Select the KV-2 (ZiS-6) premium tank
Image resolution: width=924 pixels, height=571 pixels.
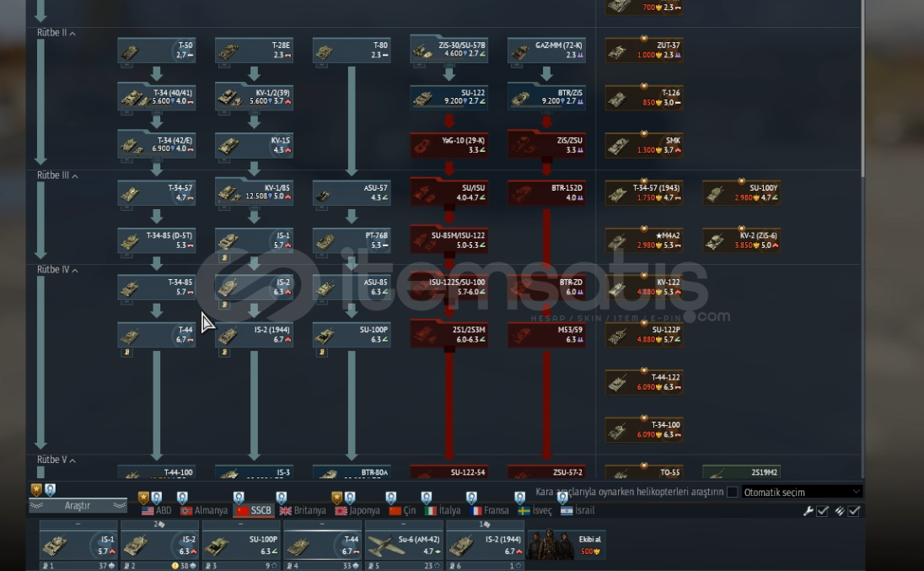741,240
